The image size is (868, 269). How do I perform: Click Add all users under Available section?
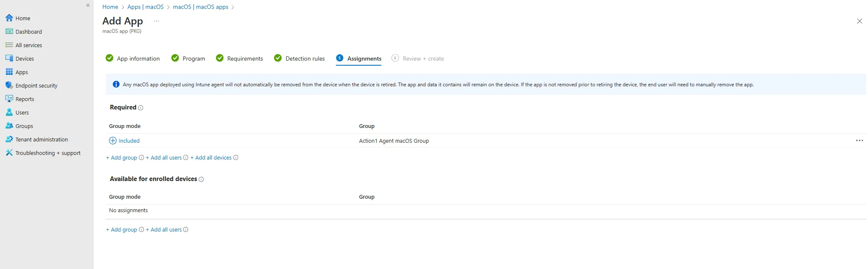click(x=164, y=229)
